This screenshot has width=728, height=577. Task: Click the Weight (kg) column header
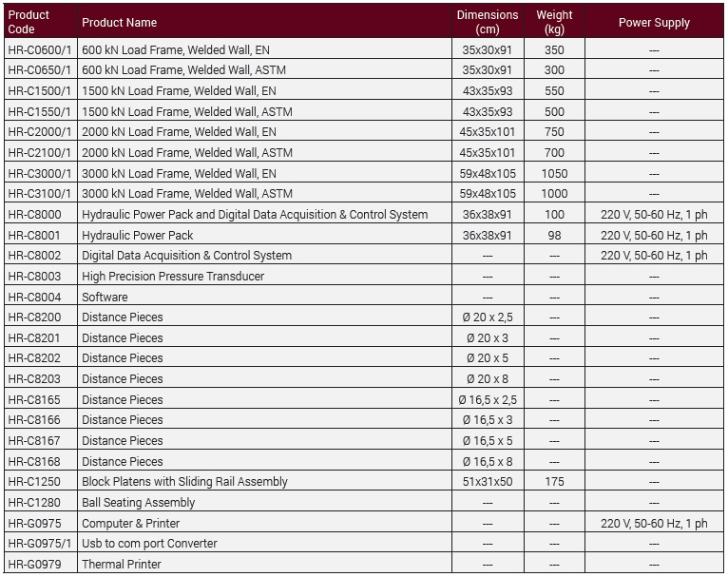click(x=554, y=22)
